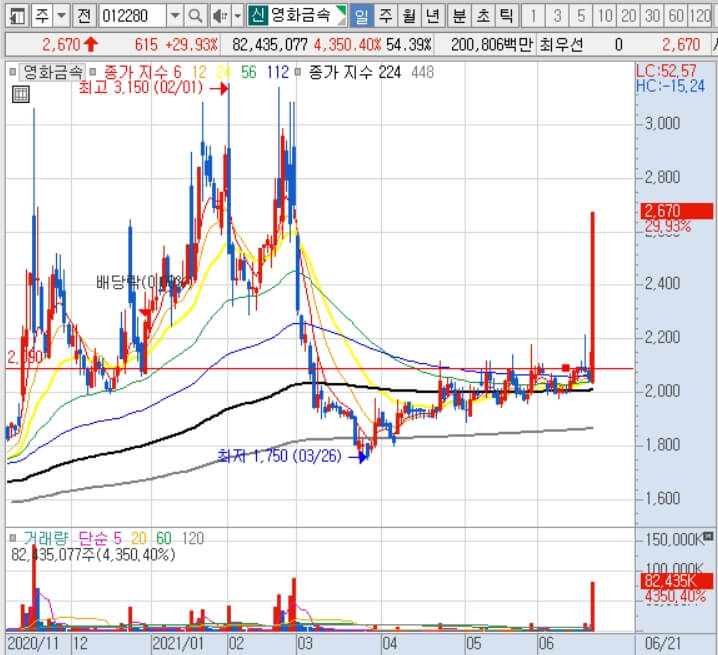Viewport: 718px width, 655px height.
Task: Click the 전 button
Action: click(x=84, y=16)
